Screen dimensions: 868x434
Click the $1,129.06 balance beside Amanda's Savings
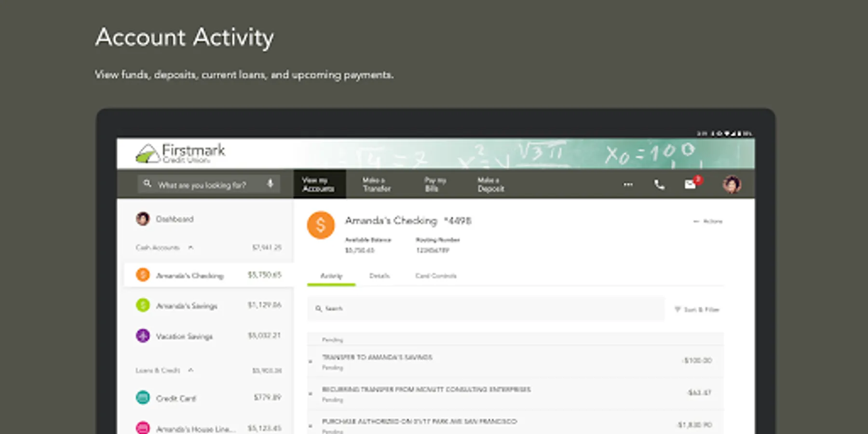point(265,305)
